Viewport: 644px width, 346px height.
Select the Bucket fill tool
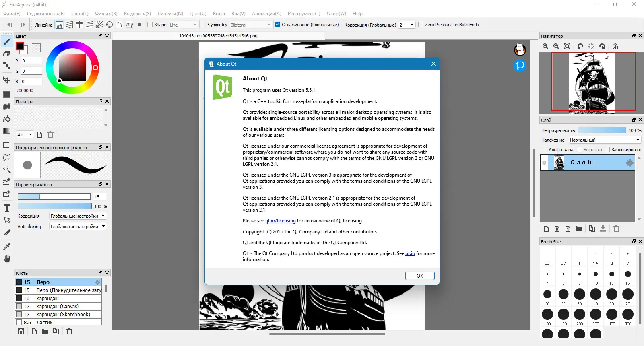(x=7, y=119)
